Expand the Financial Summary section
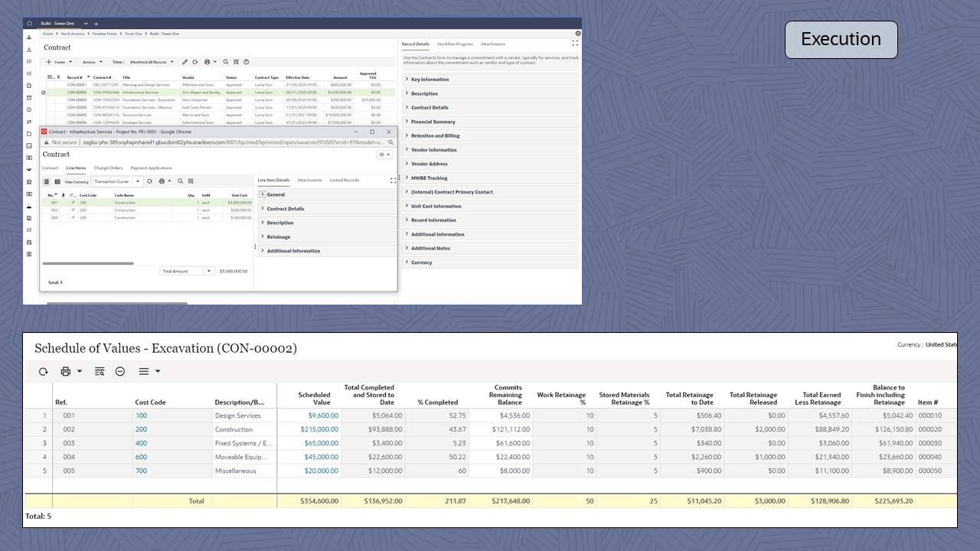Viewport: 980px width, 551px height. 433,122
